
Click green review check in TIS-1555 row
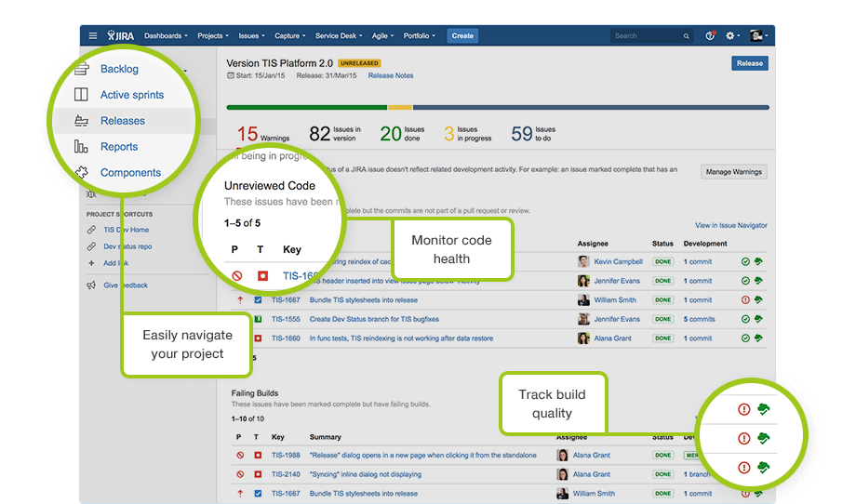(745, 319)
